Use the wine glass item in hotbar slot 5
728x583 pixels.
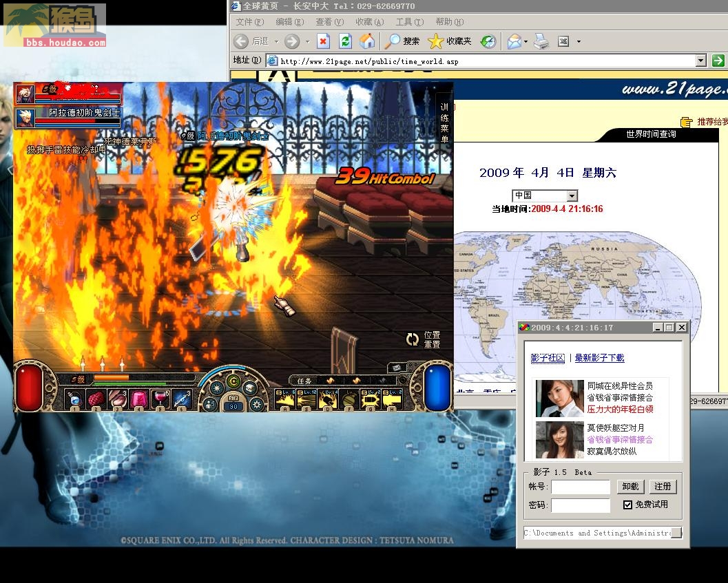[160, 399]
